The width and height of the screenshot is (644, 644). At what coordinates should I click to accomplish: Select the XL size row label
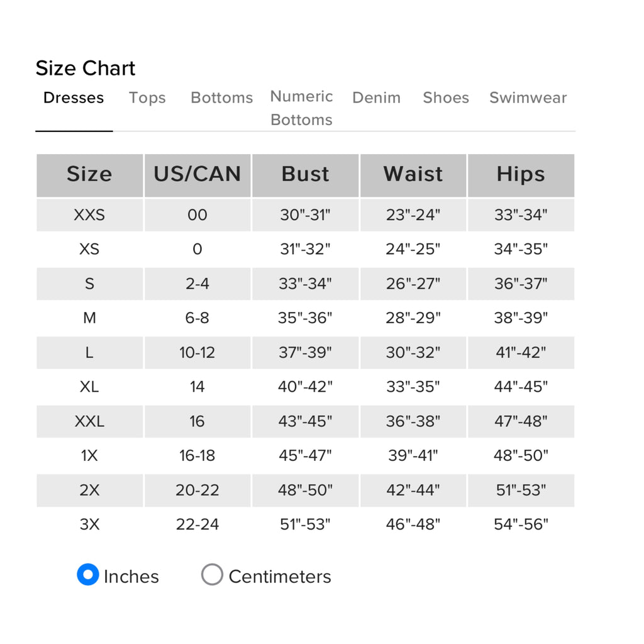[89, 387]
